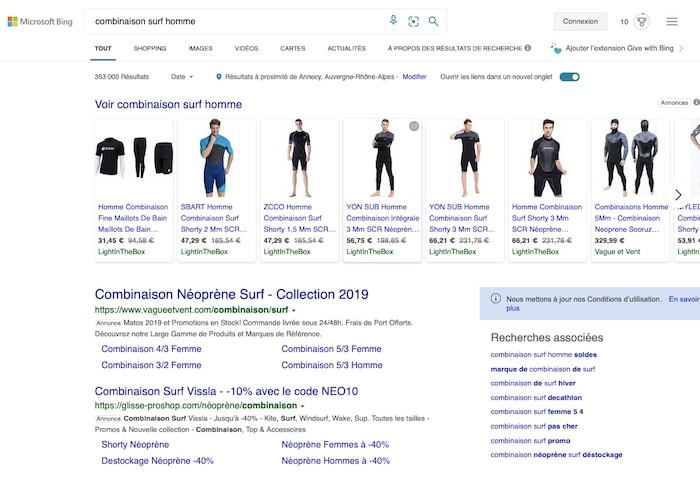Switch to the Shopping tab
Image resolution: width=700 pixels, height=477 pixels.
coord(150,48)
